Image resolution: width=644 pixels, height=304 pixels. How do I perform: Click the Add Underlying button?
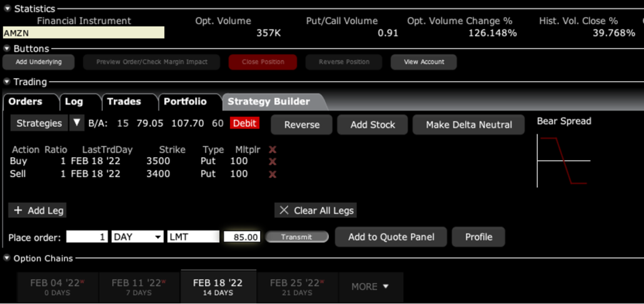(39, 62)
